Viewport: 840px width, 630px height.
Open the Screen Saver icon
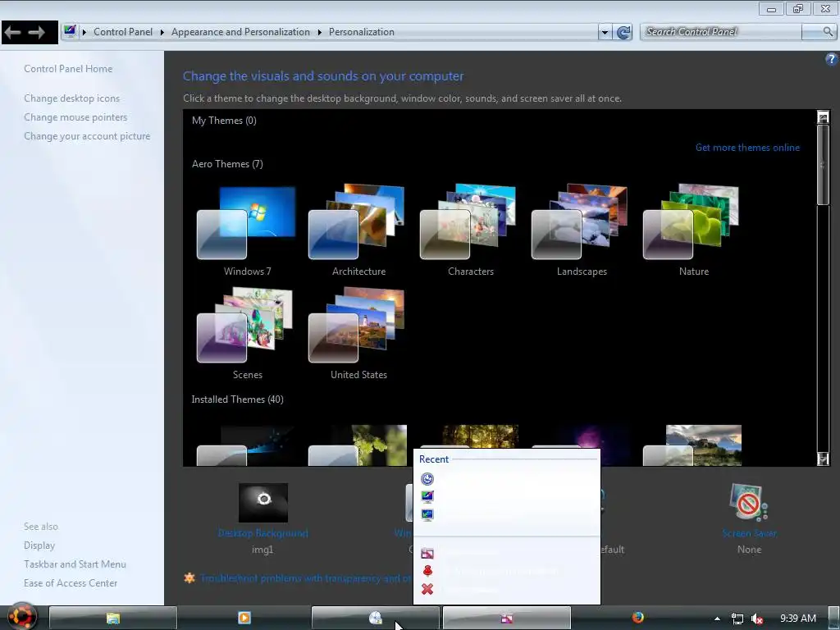tap(748, 503)
